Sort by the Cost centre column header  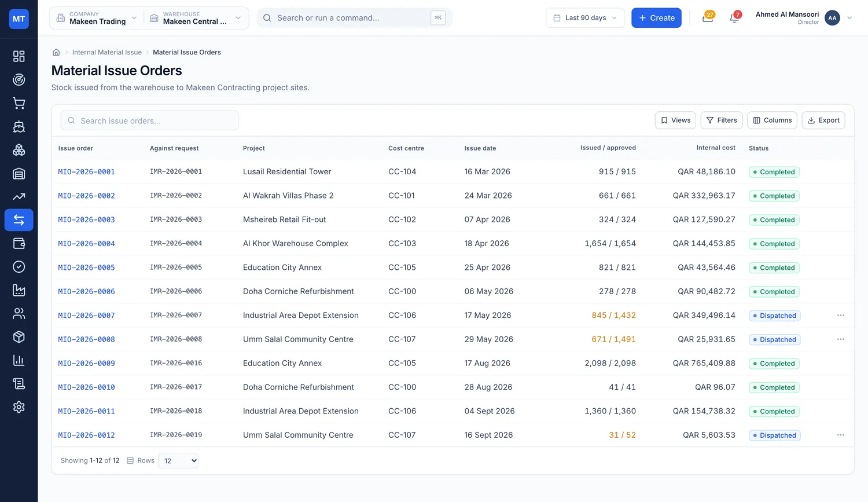point(406,148)
